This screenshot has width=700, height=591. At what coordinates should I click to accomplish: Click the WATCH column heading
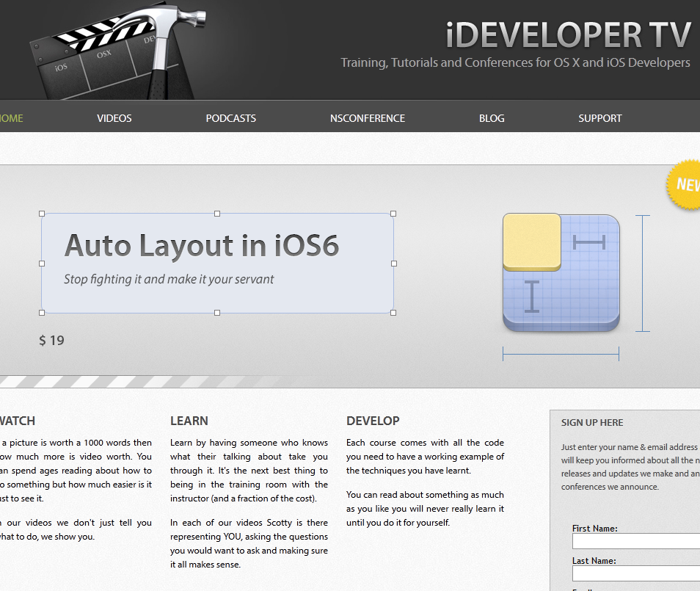coord(18,421)
